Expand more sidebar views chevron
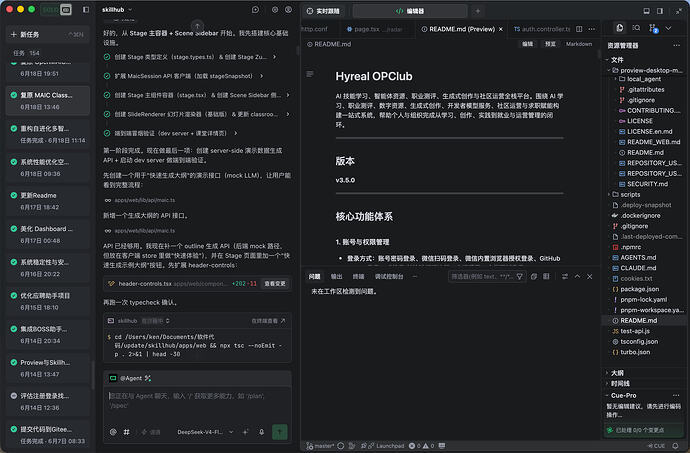Screen dimensions: 690x453 point(668,28)
